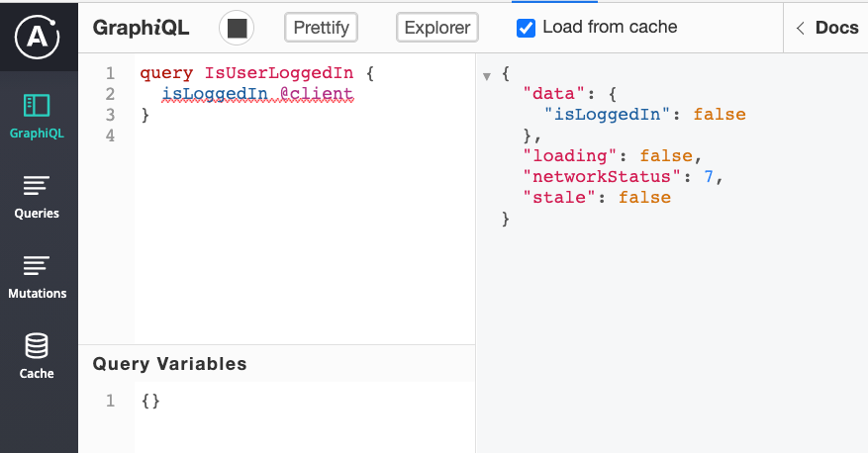Image resolution: width=868 pixels, height=453 pixels.
Task: Click the query IsUserLoggedIn line
Action: (245, 73)
